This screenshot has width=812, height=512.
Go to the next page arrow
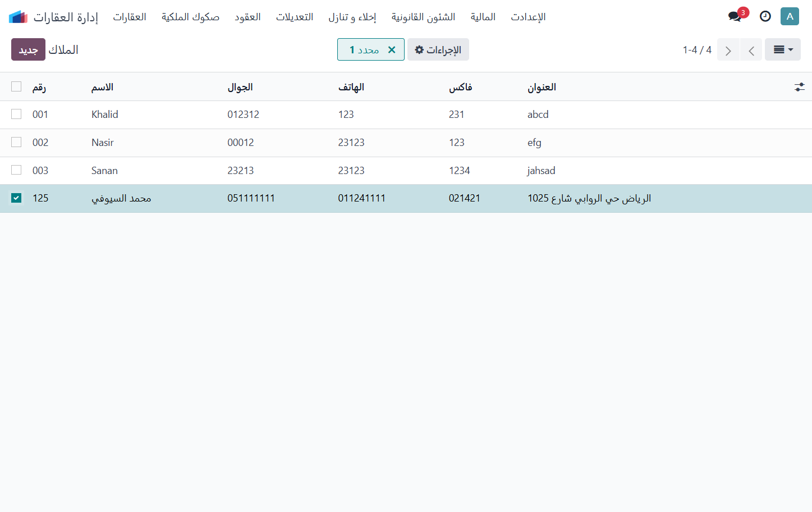pos(751,51)
